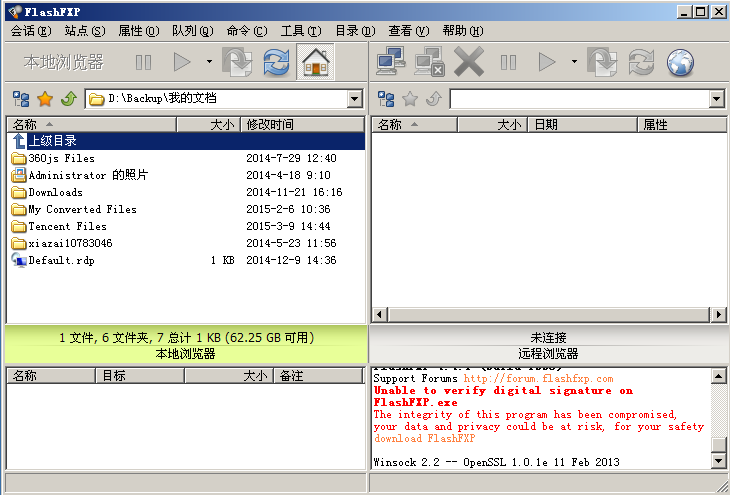Open the forum.flashfxp.com link
This screenshot has height=495, width=730.
pyautogui.click(x=538, y=379)
